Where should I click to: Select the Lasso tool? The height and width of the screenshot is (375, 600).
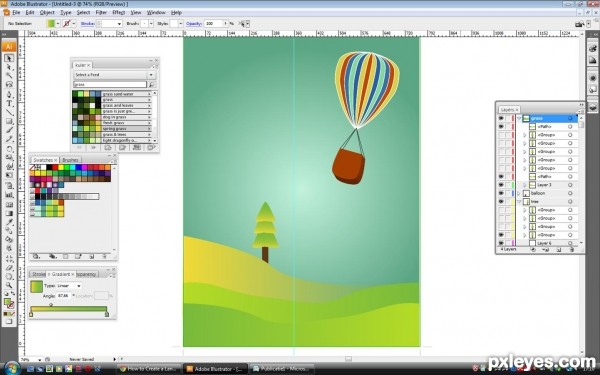click(x=9, y=85)
